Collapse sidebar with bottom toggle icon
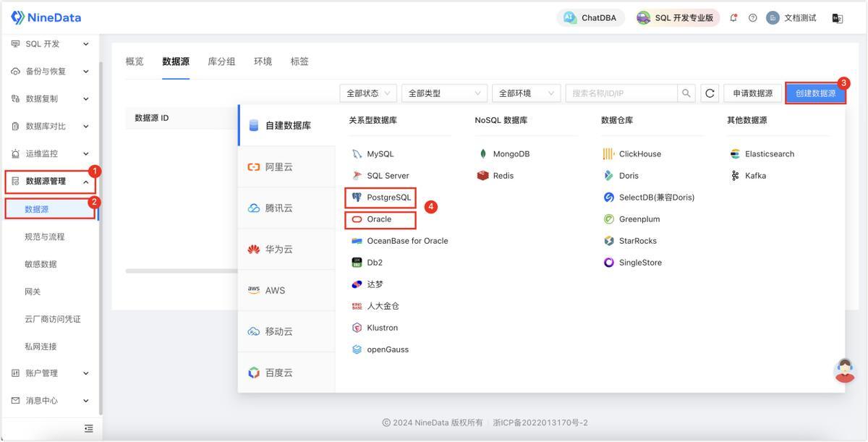Screen dimensions: 868x442 [x=88, y=428]
